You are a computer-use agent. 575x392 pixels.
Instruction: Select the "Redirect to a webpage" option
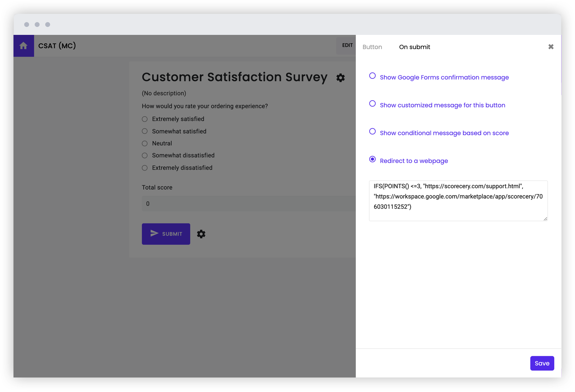(372, 159)
